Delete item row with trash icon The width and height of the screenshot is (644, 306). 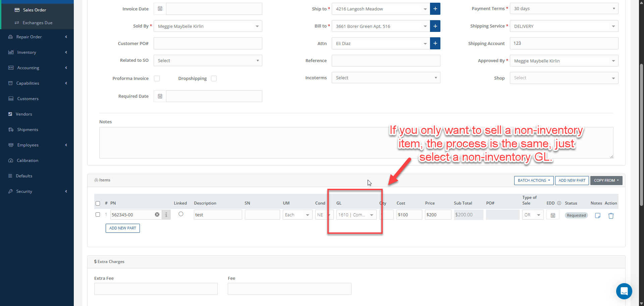611,216
